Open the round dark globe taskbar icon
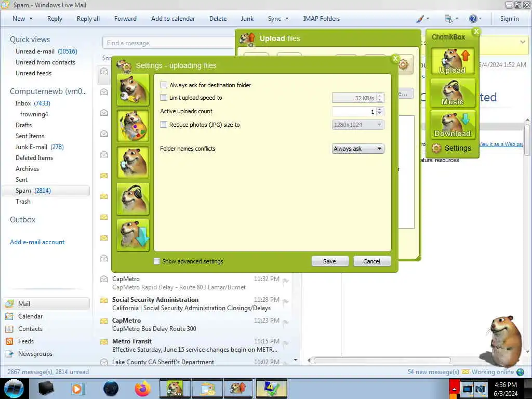Image resolution: width=532 pixels, height=399 pixels. 111,389
